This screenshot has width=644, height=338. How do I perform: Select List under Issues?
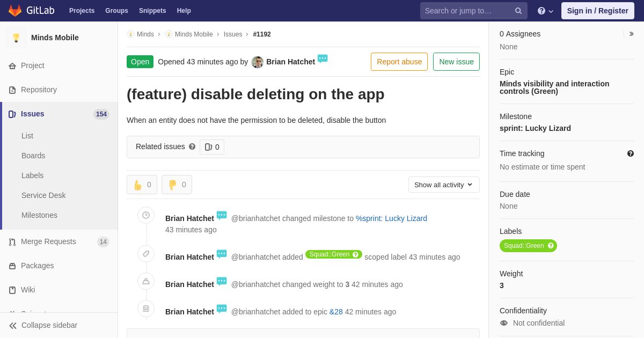(27, 136)
